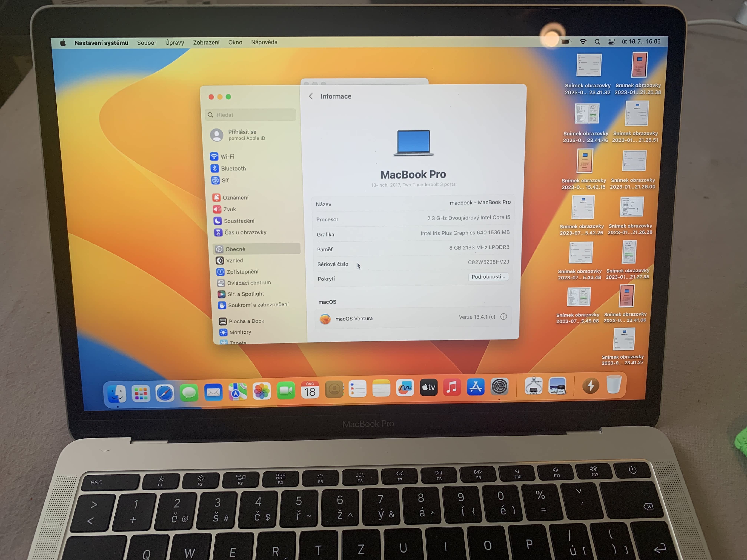Click Přihlásit se pomocí Apple ID
This screenshot has width=747, height=560.
(242, 135)
